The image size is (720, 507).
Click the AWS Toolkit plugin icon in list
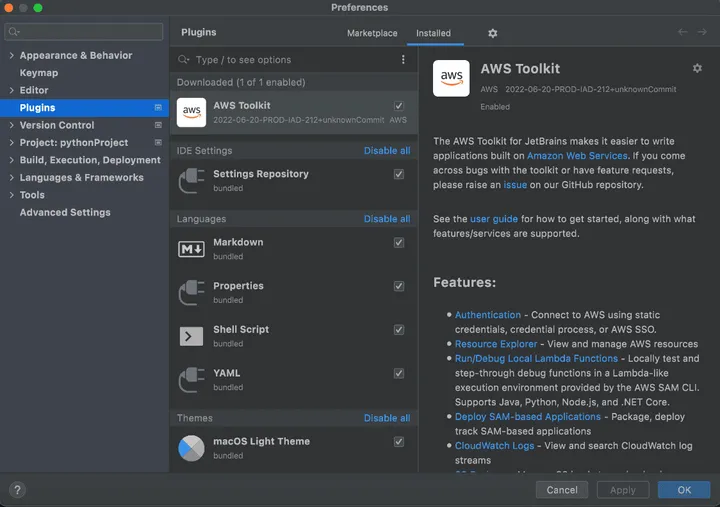coord(191,112)
